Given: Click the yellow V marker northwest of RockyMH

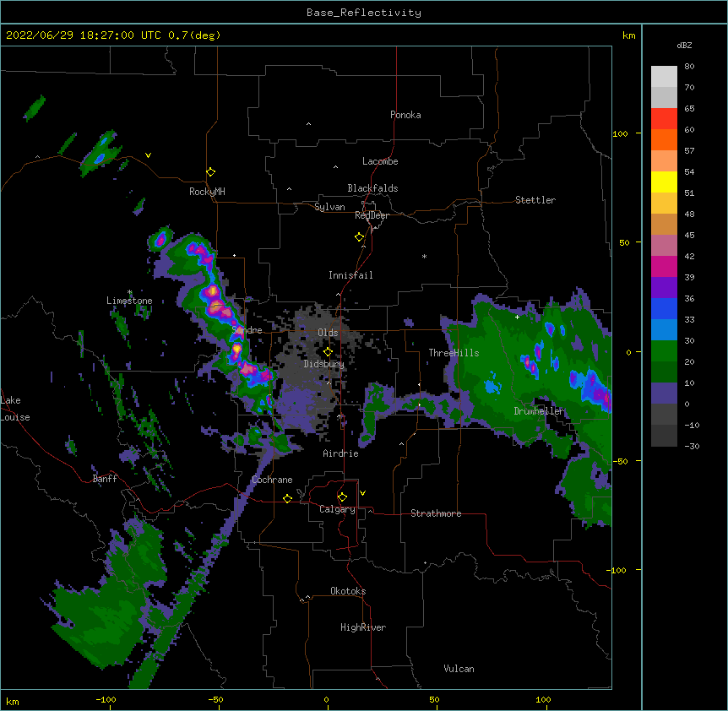Looking at the screenshot, I should tap(148, 155).
